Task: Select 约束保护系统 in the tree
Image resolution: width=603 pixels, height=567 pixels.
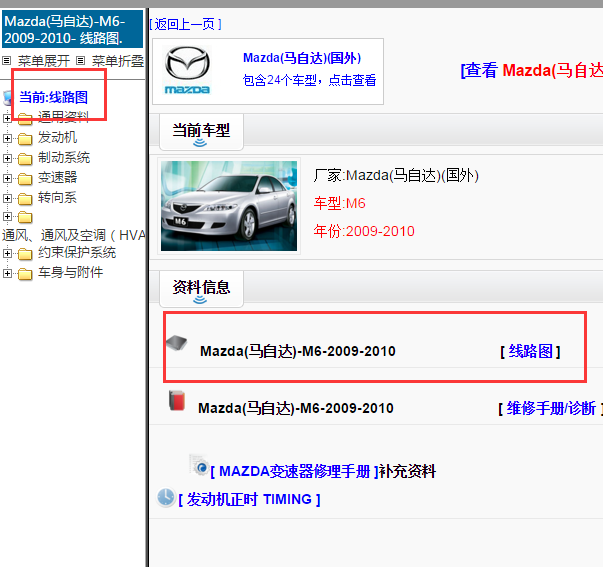Action: coord(77,252)
